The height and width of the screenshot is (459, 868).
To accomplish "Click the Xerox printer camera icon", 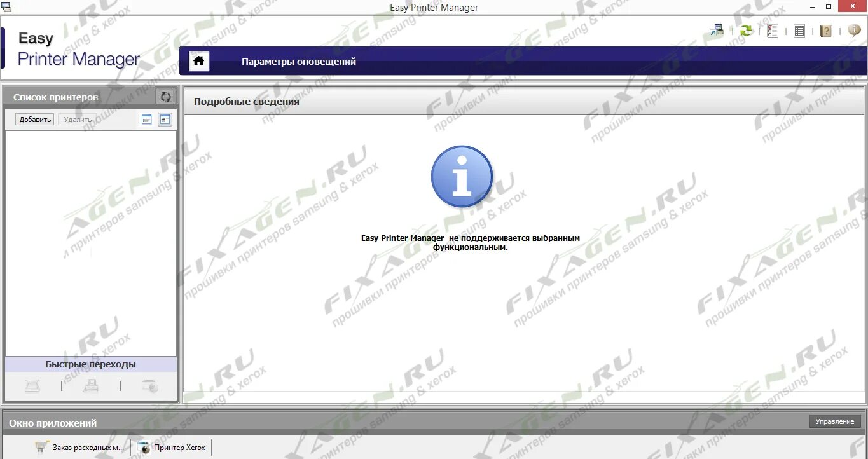I will click(x=144, y=448).
